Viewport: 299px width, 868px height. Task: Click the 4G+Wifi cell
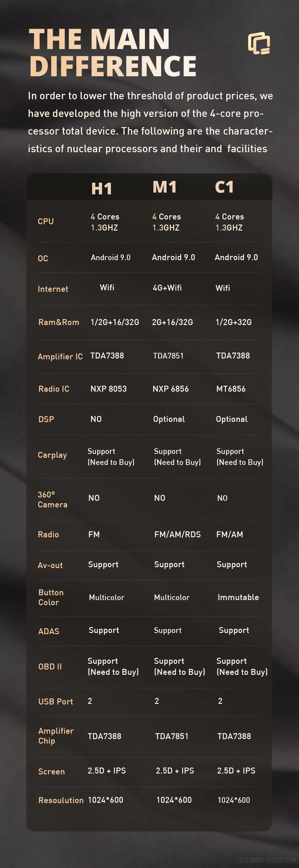tap(167, 288)
